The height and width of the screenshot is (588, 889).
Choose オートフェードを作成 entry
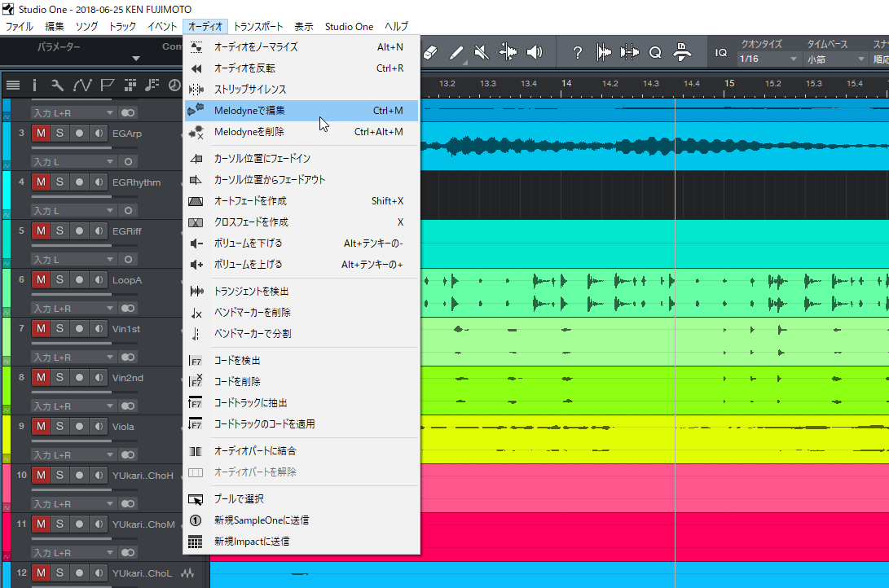pyautogui.click(x=301, y=201)
